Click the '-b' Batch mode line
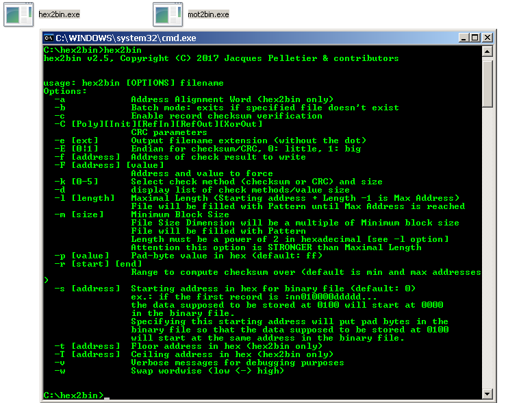532x403 pixels. pos(227,108)
